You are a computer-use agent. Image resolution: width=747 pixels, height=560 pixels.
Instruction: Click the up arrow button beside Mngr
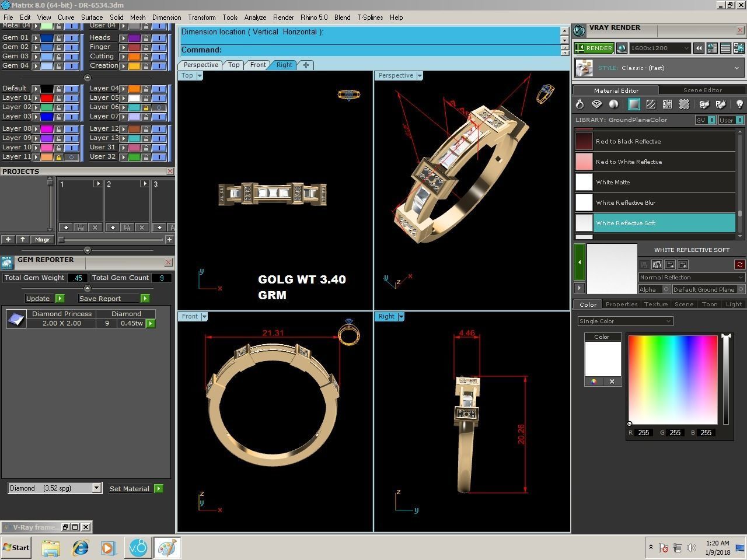click(x=23, y=239)
